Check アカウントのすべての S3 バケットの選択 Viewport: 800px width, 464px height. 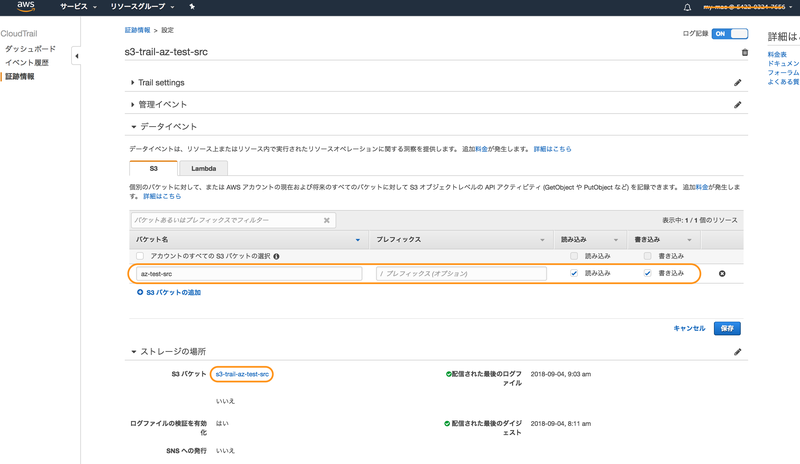coord(140,256)
